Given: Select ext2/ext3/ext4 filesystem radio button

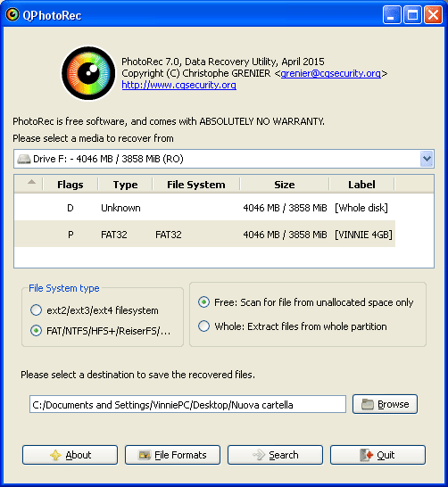Looking at the screenshot, I should click(x=36, y=310).
